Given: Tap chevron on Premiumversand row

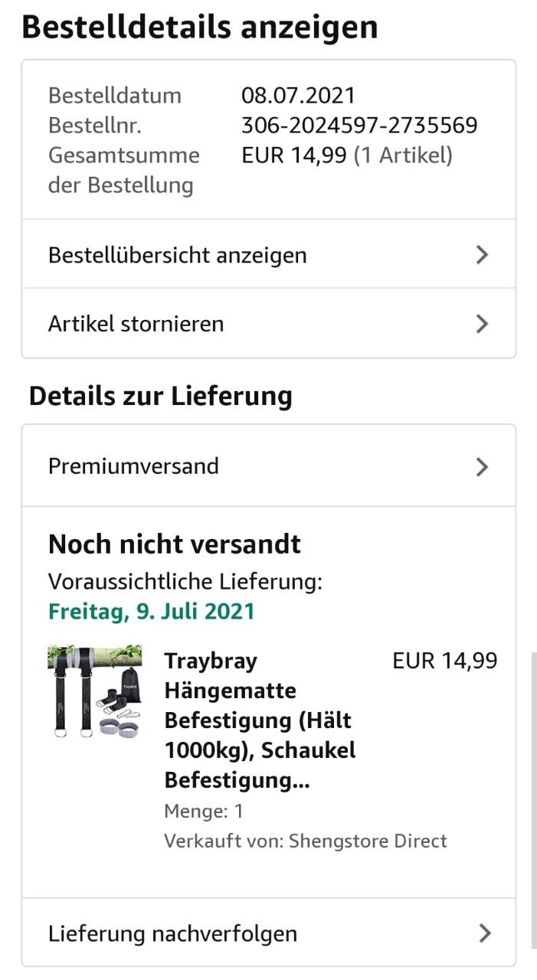Looking at the screenshot, I should [x=482, y=466].
